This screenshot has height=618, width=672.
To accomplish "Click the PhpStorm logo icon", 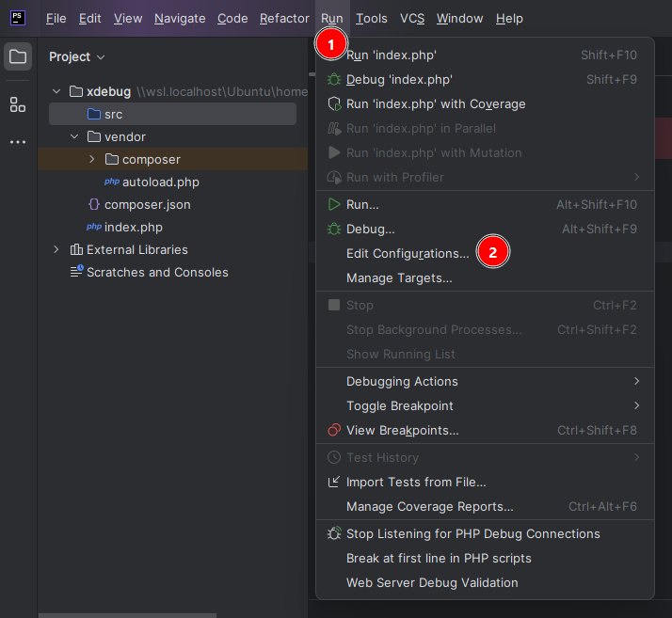I will (x=18, y=18).
